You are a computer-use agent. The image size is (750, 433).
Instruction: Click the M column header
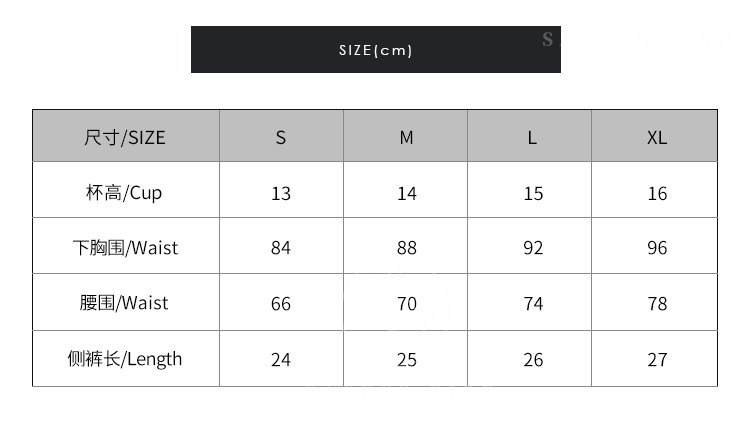point(406,137)
